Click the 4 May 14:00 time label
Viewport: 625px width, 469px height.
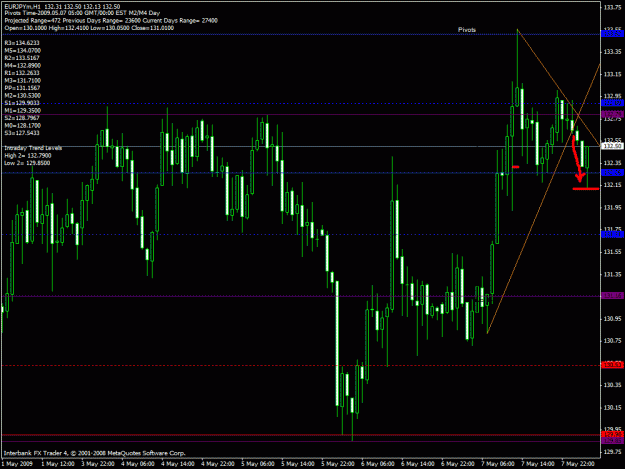tap(178, 464)
